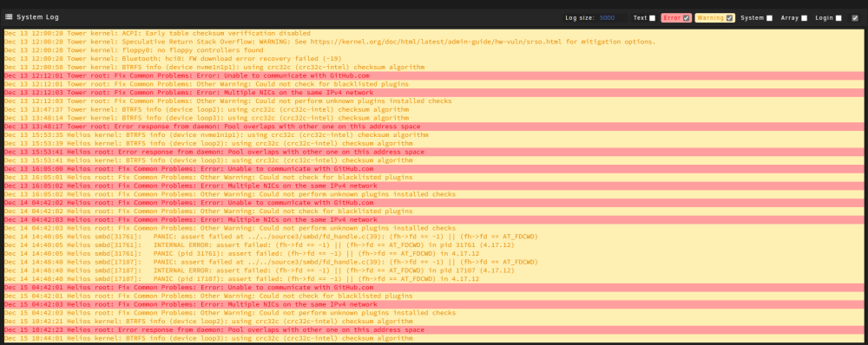Enable the Text filter checkbox

[x=652, y=18]
